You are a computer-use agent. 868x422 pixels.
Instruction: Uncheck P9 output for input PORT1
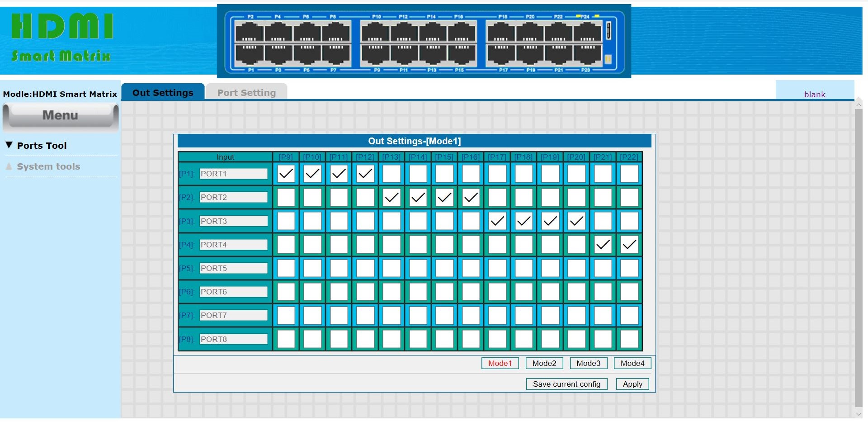coord(286,174)
